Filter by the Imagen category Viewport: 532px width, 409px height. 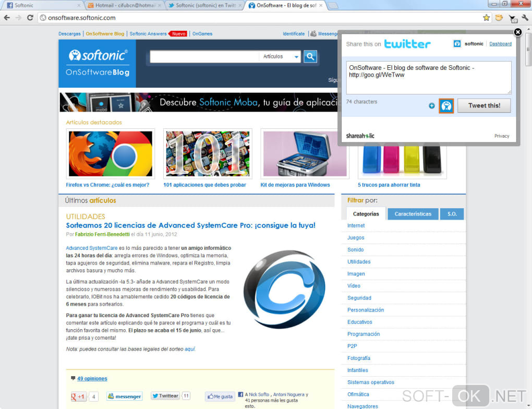tap(356, 273)
